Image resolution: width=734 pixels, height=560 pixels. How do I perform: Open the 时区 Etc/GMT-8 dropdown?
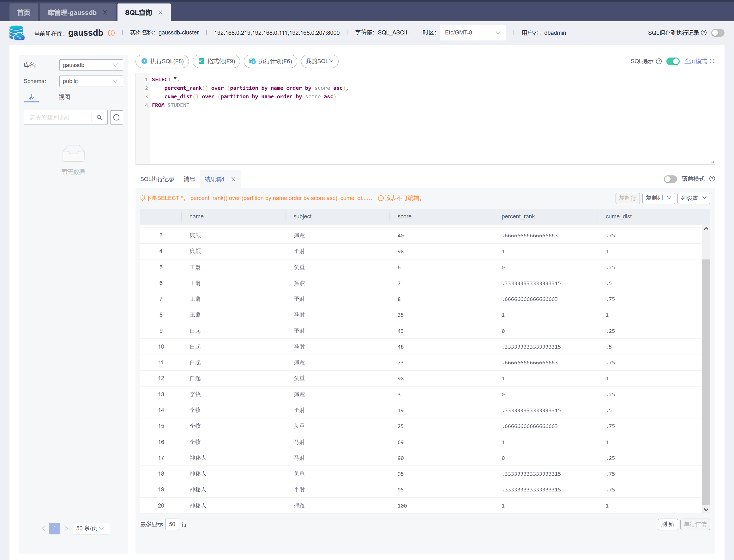click(x=472, y=33)
